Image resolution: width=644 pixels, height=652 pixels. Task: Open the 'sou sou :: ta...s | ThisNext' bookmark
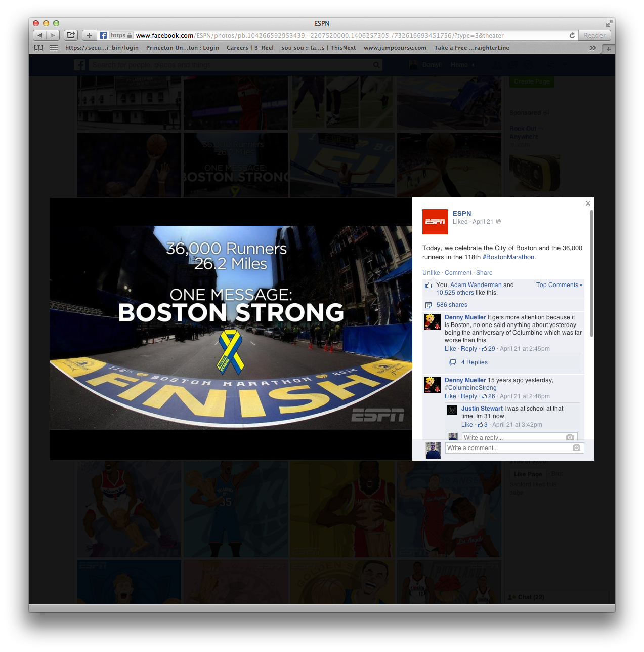pyautogui.click(x=319, y=48)
